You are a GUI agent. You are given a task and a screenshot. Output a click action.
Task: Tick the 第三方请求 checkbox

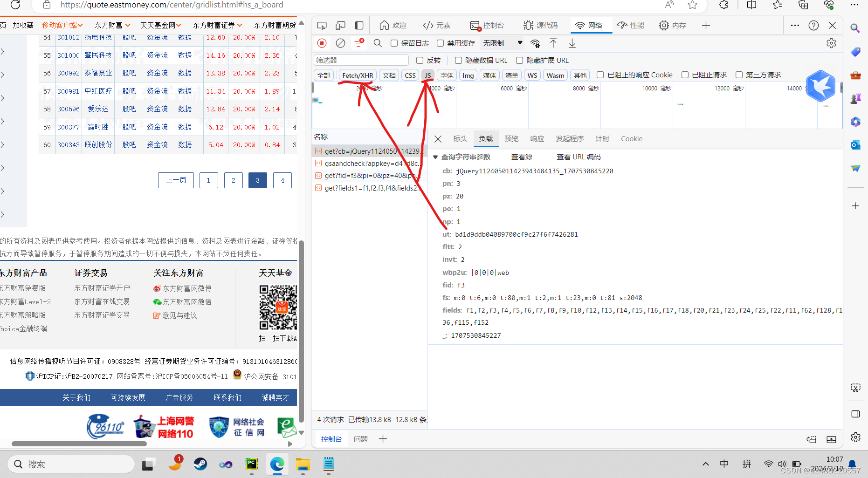tap(739, 75)
